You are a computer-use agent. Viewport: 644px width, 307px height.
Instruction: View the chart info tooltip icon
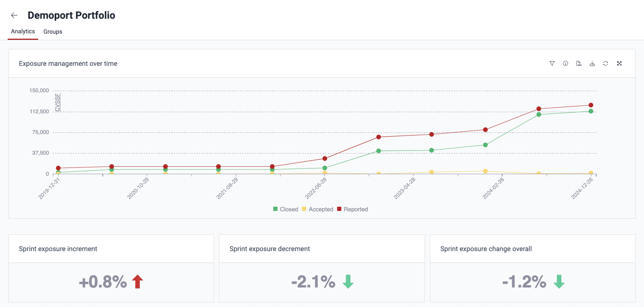566,64
